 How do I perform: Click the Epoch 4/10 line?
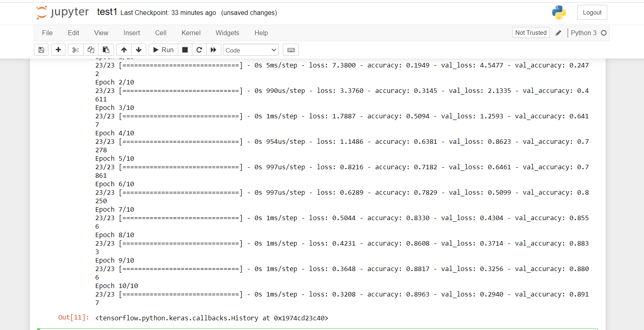pyautogui.click(x=115, y=133)
